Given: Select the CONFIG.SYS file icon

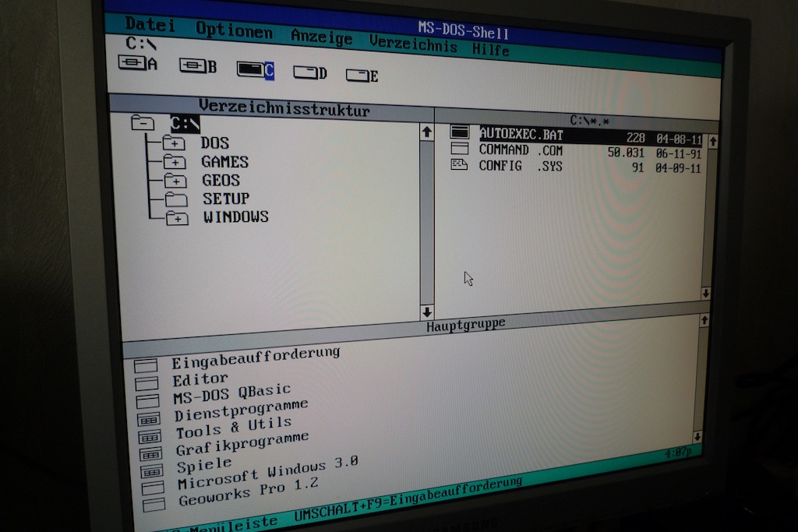Looking at the screenshot, I should pyautogui.click(x=460, y=165).
